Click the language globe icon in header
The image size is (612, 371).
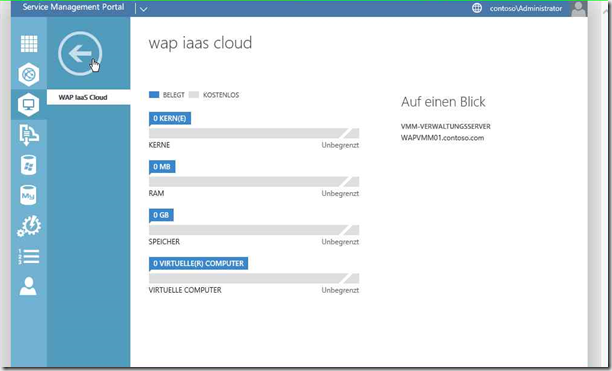click(477, 8)
